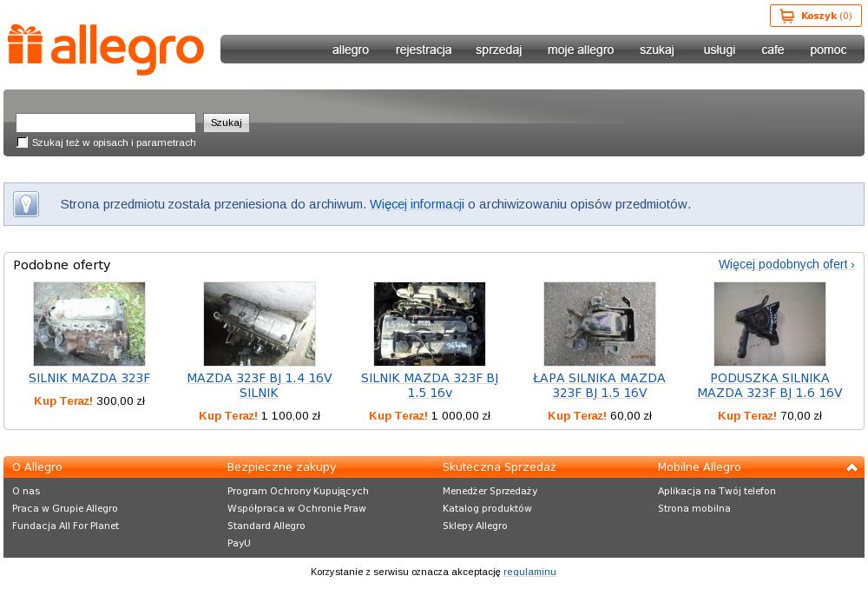This screenshot has height=589, width=868.
Task: Click the O Allegro footer heading
Action: tap(37, 467)
